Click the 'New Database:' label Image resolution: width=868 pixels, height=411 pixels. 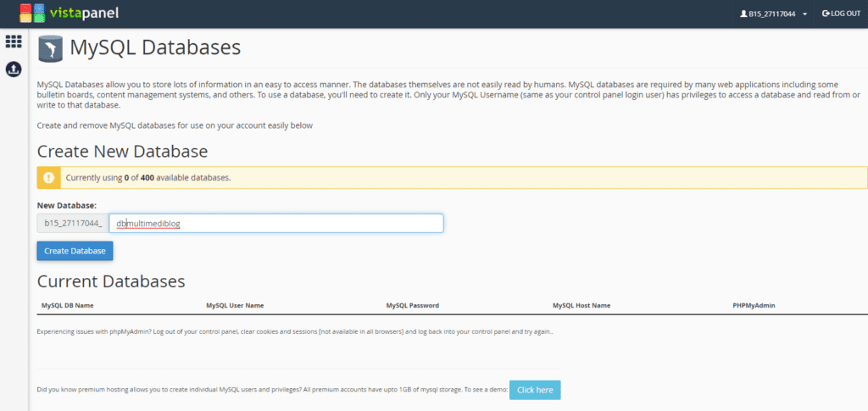click(x=66, y=205)
